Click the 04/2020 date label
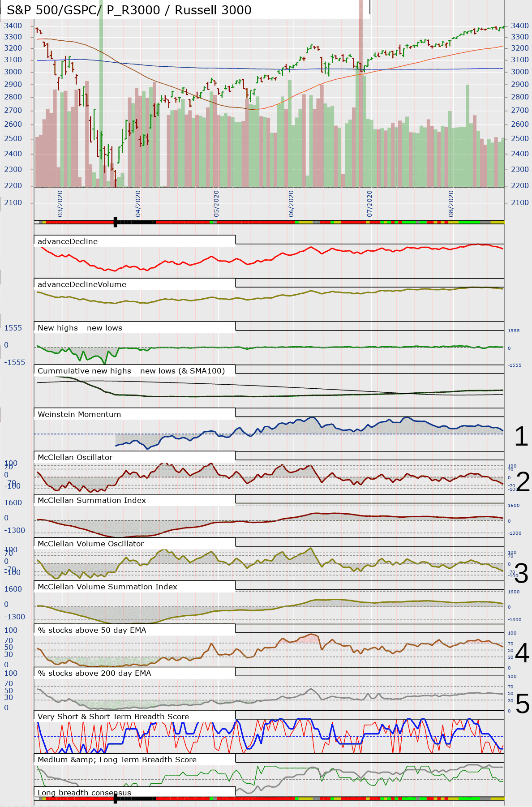The image size is (532, 807). pyautogui.click(x=138, y=204)
